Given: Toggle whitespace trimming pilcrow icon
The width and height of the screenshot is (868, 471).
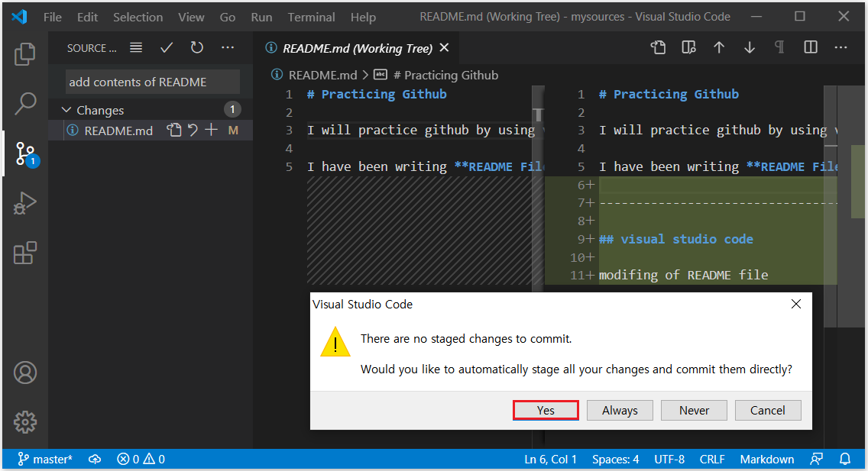Looking at the screenshot, I should coord(779,47).
